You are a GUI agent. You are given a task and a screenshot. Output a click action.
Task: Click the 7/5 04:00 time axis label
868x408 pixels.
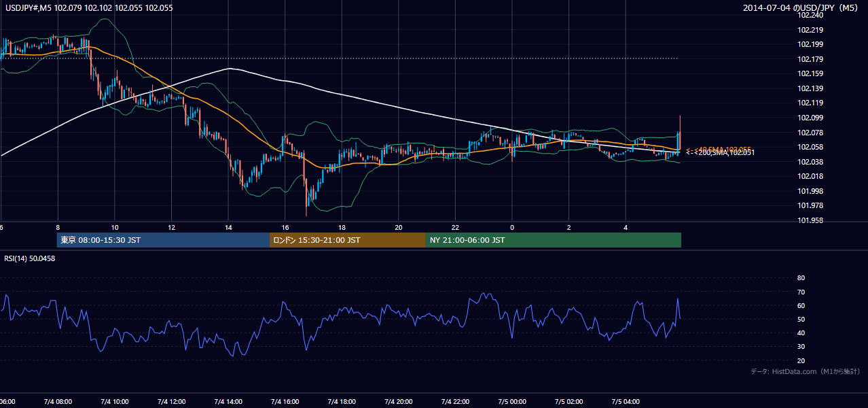coord(626,401)
